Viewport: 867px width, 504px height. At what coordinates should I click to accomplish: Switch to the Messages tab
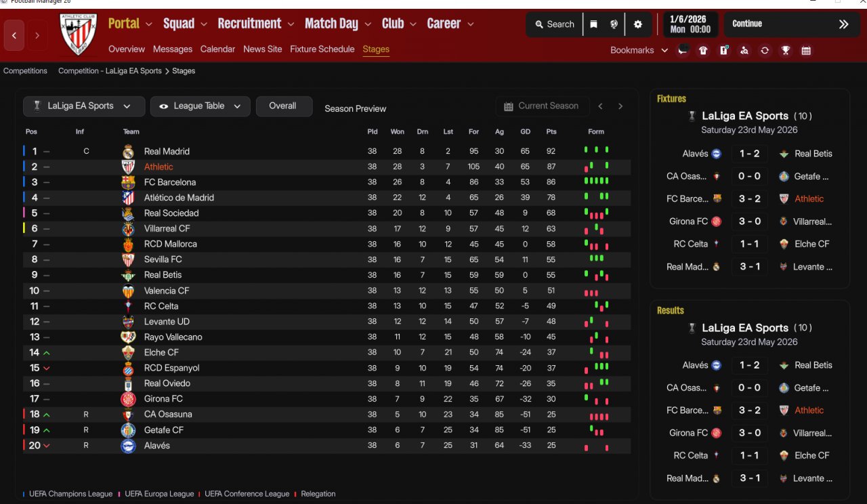(x=173, y=49)
